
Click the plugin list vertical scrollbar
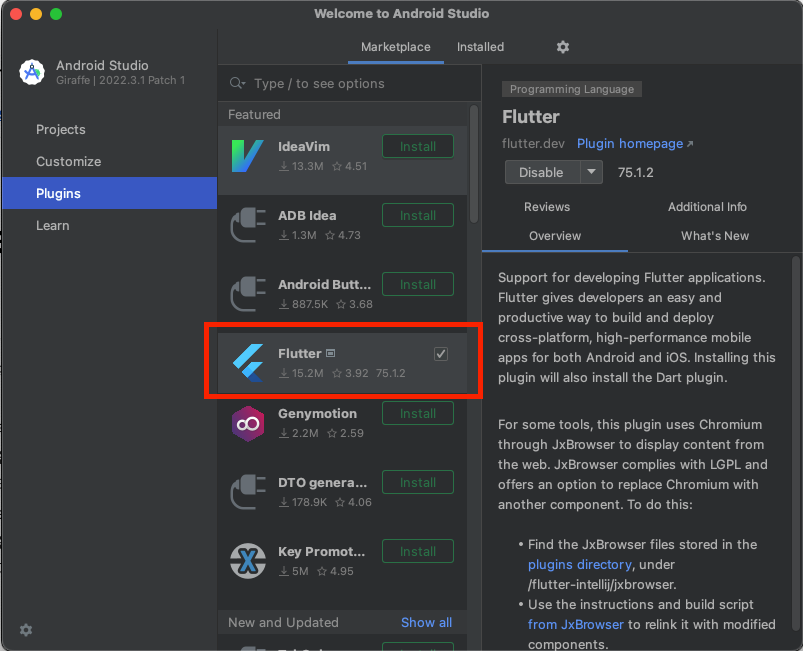474,164
